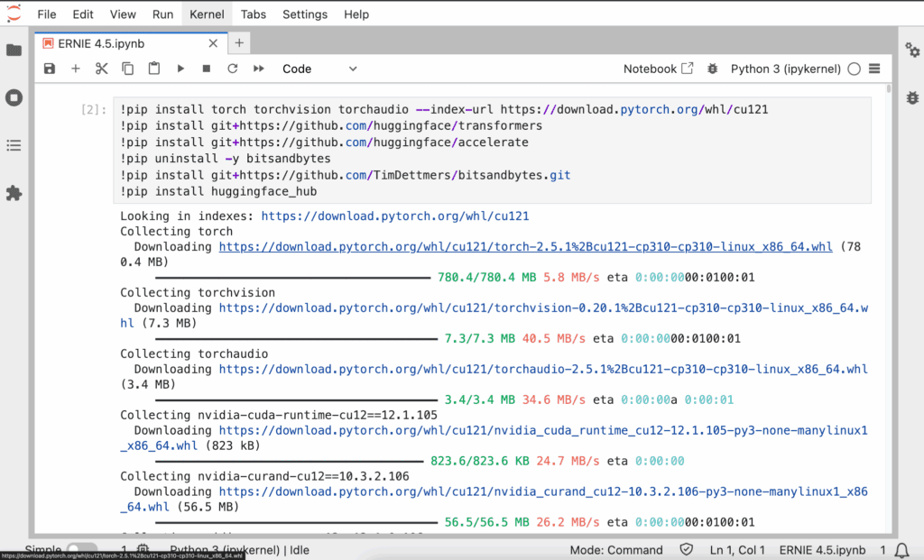Screen dimensions: 924x560
Task: Open the Kernel menu
Action: tap(207, 14)
